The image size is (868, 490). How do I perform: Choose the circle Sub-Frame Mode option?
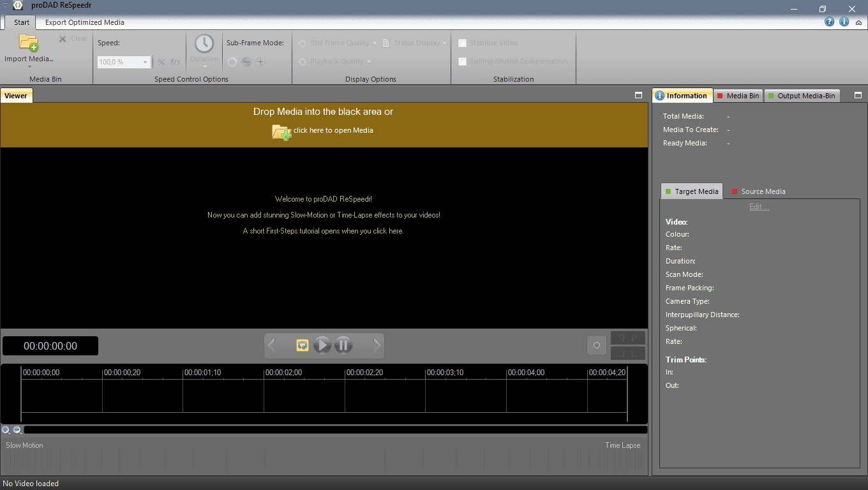(x=232, y=62)
